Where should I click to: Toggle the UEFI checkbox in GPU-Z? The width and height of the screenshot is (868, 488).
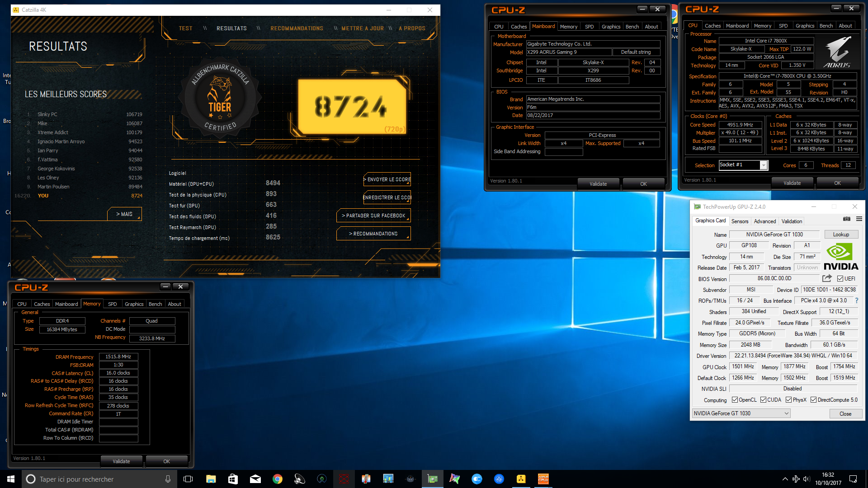coord(840,279)
